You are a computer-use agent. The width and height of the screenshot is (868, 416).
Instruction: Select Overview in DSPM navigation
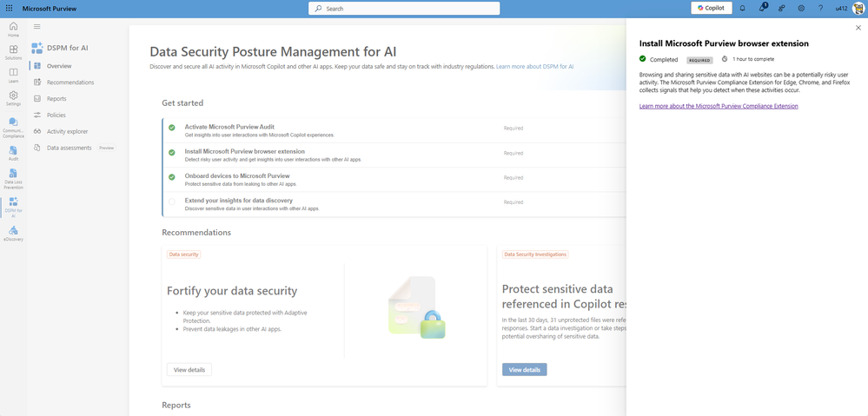59,66
